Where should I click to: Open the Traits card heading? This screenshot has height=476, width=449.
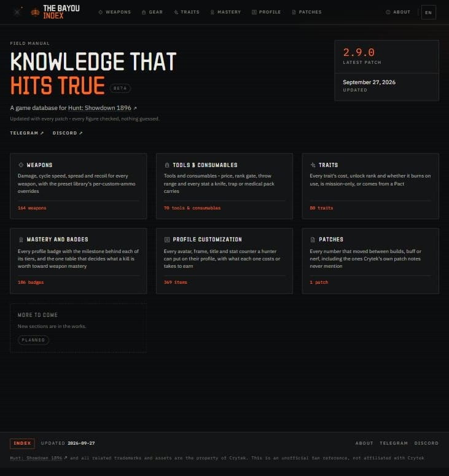coord(328,165)
